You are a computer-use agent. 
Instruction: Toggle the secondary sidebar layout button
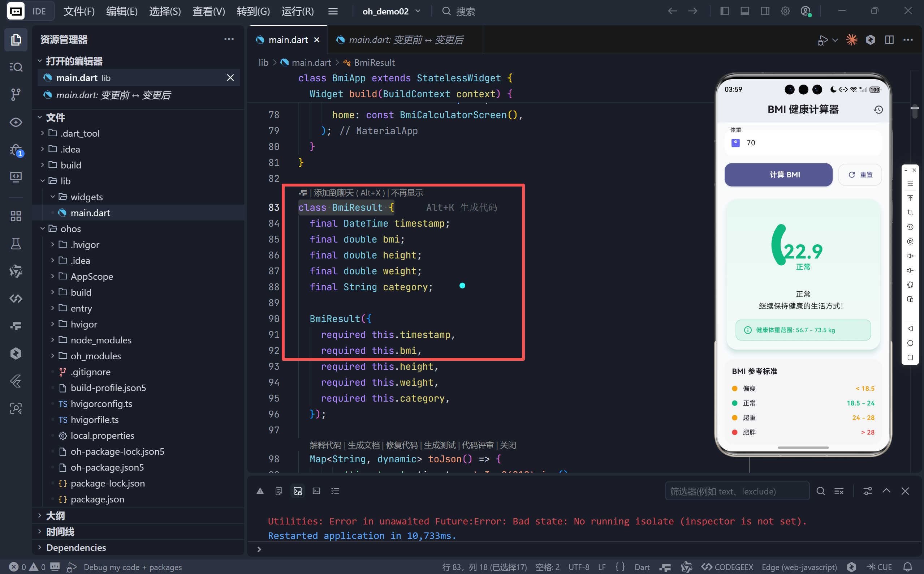[x=765, y=11]
